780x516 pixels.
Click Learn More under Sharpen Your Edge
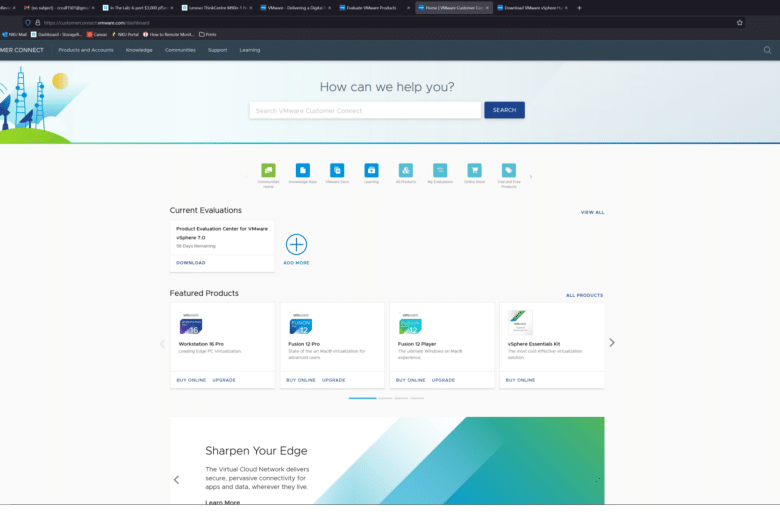pyautogui.click(x=222, y=503)
